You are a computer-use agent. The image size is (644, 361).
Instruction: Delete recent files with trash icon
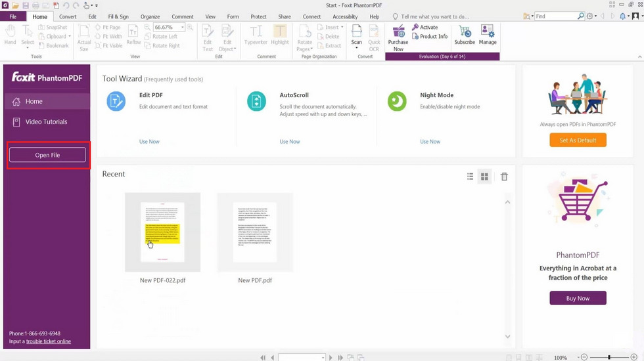[x=505, y=177]
